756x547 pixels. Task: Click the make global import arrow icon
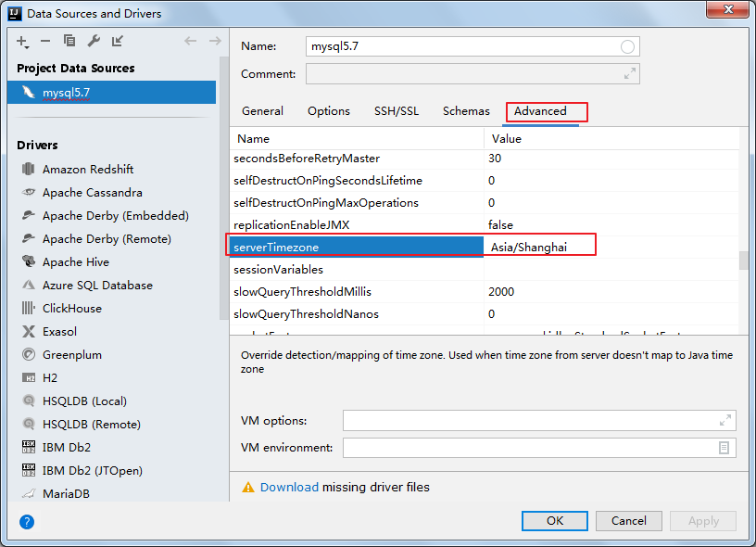[x=117, y=41]
